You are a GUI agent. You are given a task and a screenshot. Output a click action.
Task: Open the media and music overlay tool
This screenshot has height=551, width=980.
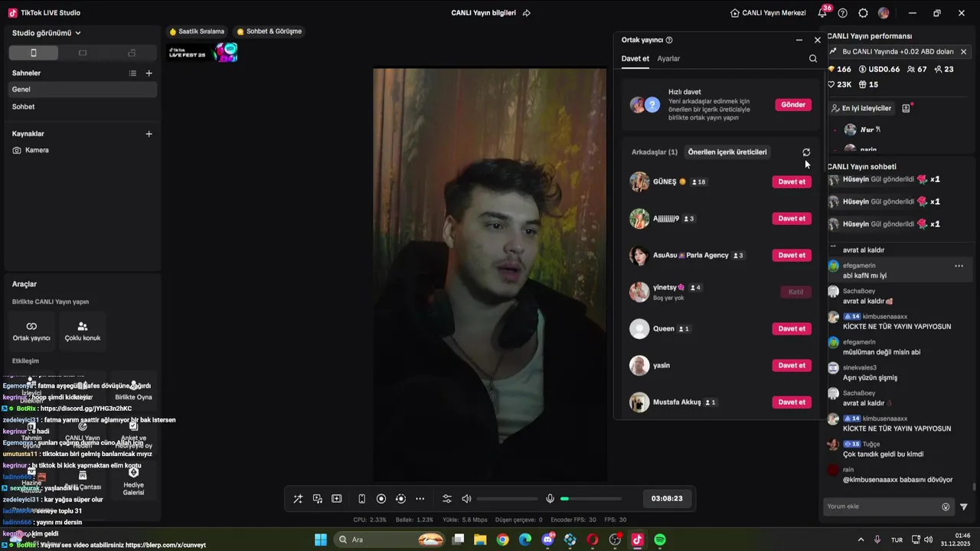tap(317, 499)
